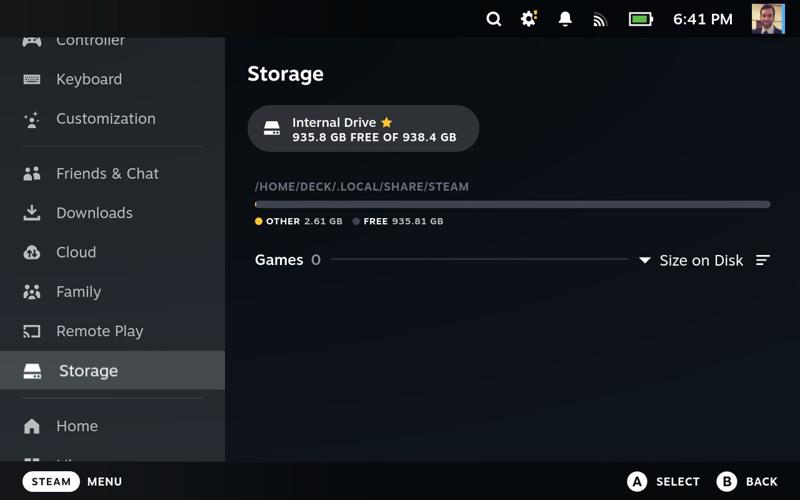
Task: Click the gray FREE legend dot
Action: (x=356, y=221)
